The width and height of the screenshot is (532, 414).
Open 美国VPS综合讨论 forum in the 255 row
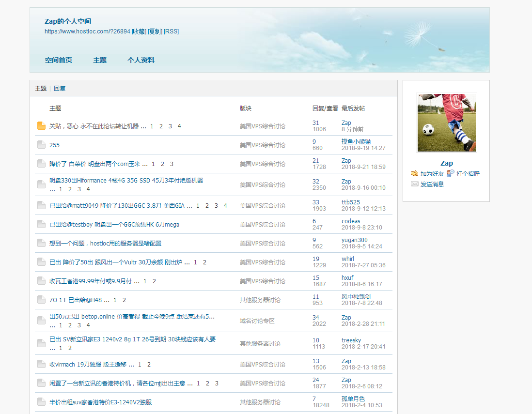(x=262, y=145)
